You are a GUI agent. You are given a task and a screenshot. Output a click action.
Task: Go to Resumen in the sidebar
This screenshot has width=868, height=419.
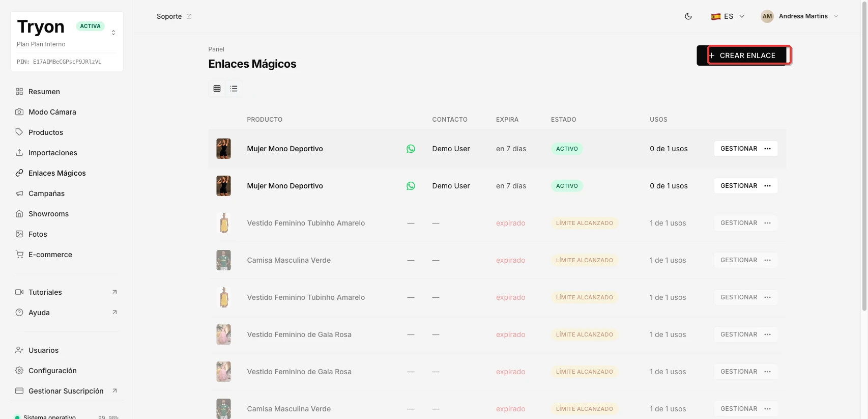[67, 92]
